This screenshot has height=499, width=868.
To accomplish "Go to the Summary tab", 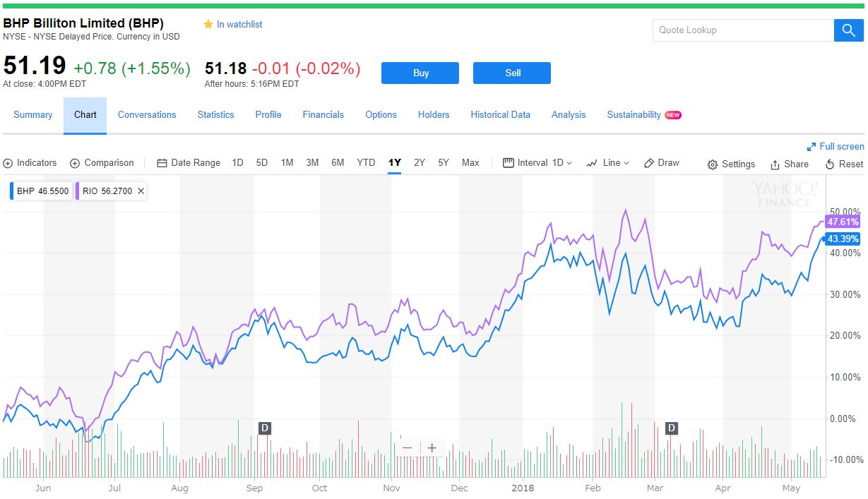I will pyautogui.click(x=33, y=115).
